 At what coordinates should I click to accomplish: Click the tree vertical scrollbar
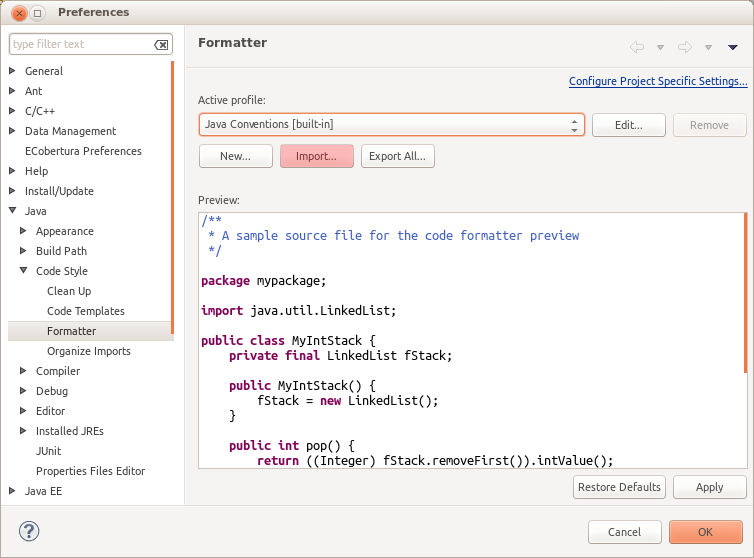(x=172, y=197)
